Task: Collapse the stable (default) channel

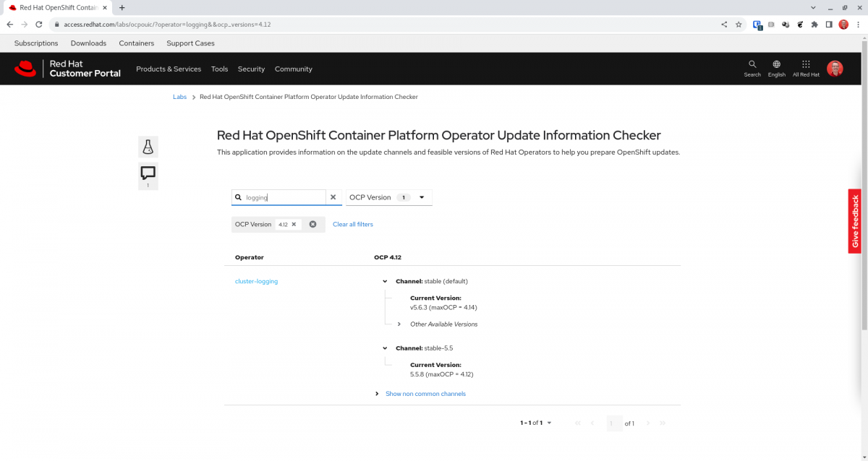Action: pyautogui.click(x=386, y=281)
